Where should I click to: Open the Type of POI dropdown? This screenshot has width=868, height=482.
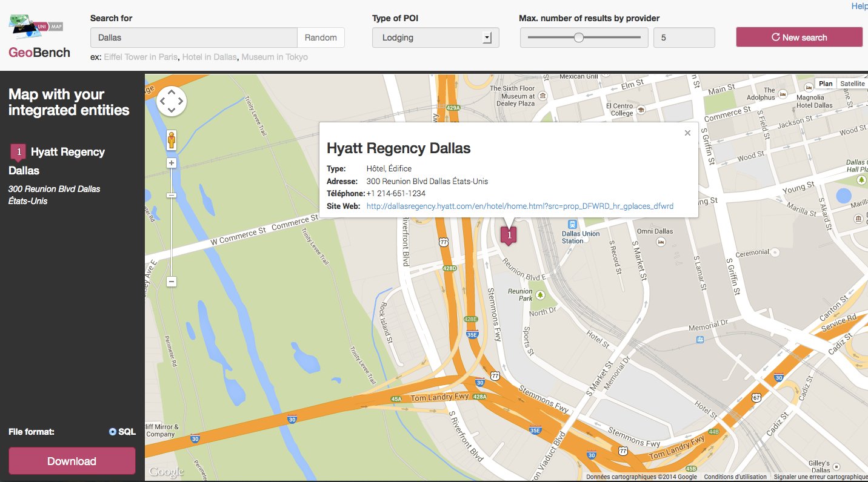pyautogui.click(x=435, y=38)
